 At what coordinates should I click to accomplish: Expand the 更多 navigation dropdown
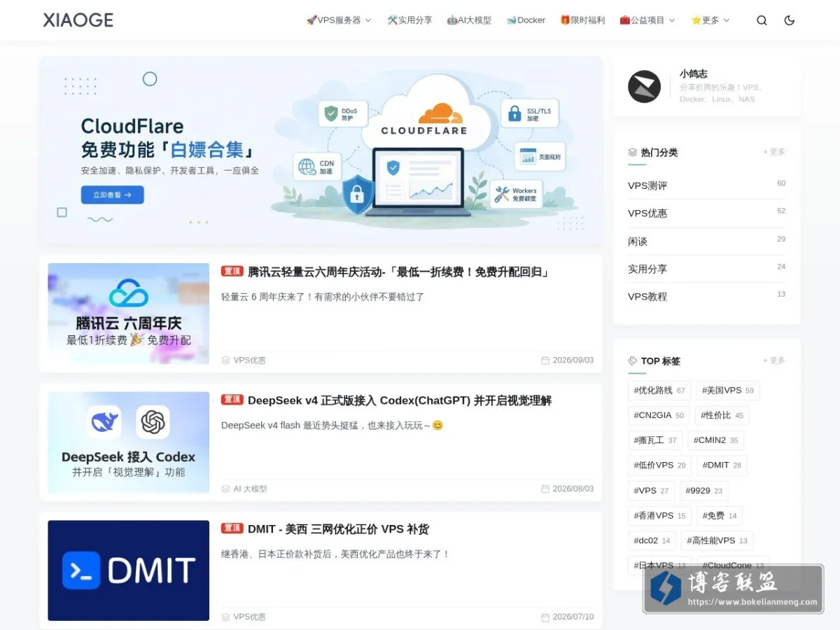click(710, 20)
